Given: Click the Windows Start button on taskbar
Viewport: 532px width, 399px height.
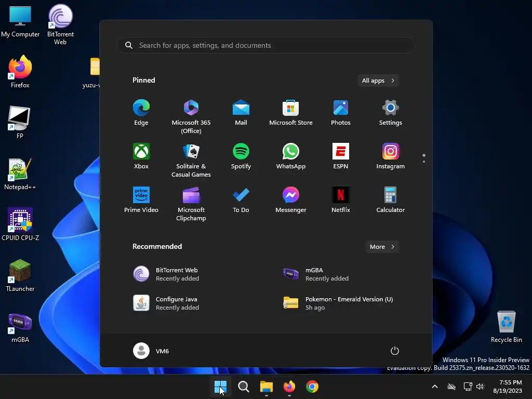Looking at the screenshot, I should point(220,387).
